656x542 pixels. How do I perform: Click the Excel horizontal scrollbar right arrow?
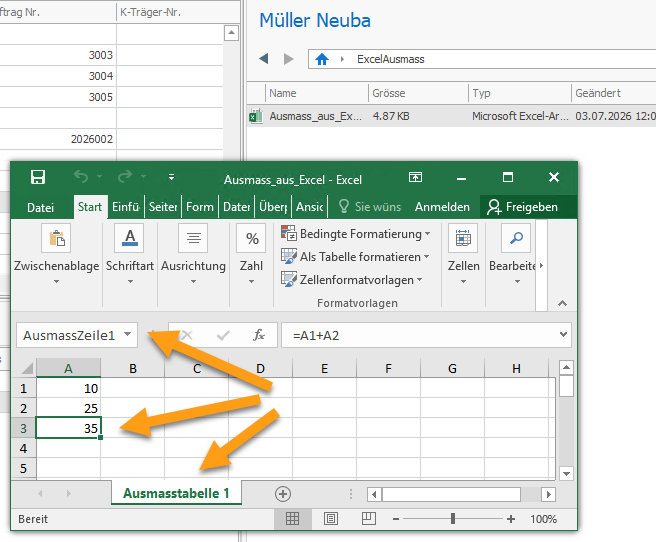pos(548,495)
